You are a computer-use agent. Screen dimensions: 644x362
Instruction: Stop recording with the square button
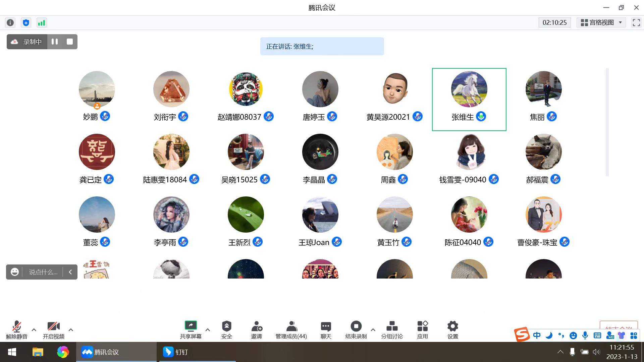(x=70, y=42)
